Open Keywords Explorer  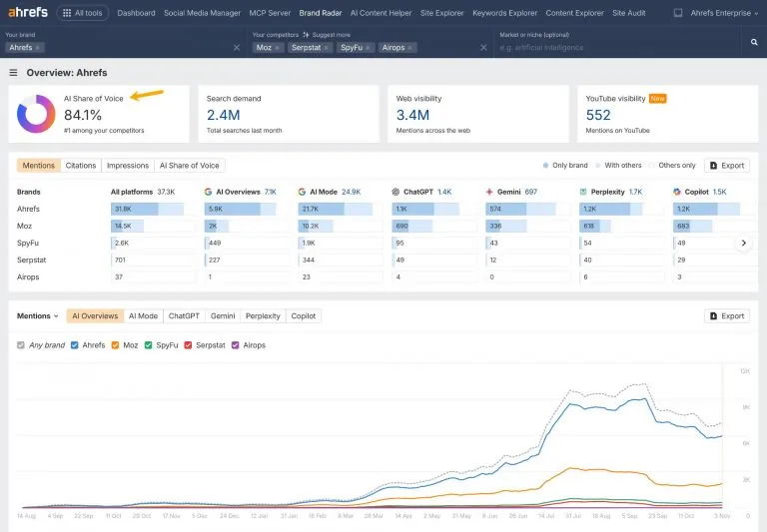coord(504,13)
